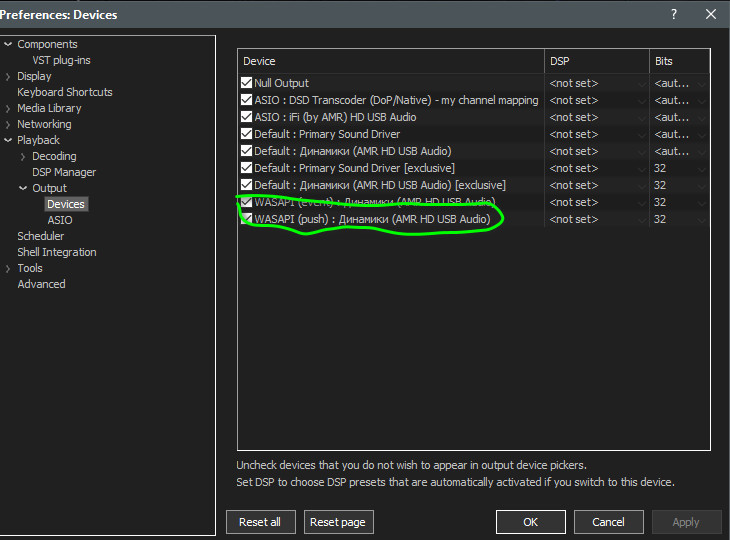This screenshot has height=540, width=730.
Task: Select Display tree label
Action: click(34, 76)
